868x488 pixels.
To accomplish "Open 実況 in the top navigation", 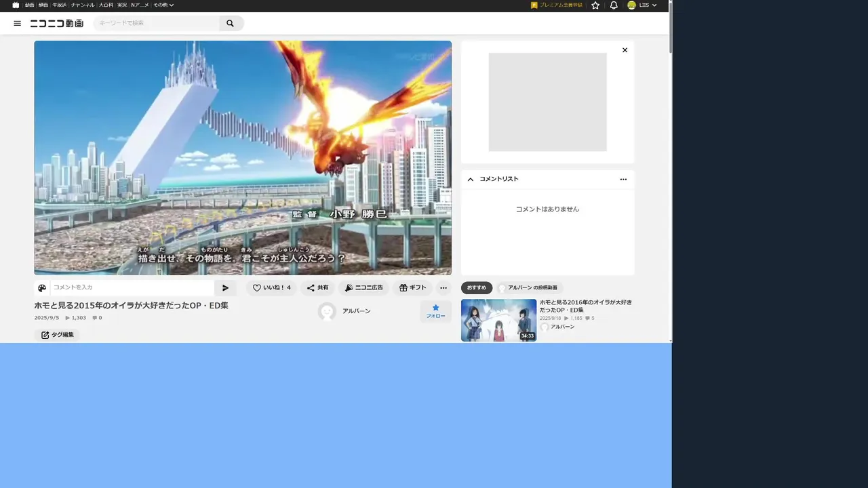I will coord(122,5).
